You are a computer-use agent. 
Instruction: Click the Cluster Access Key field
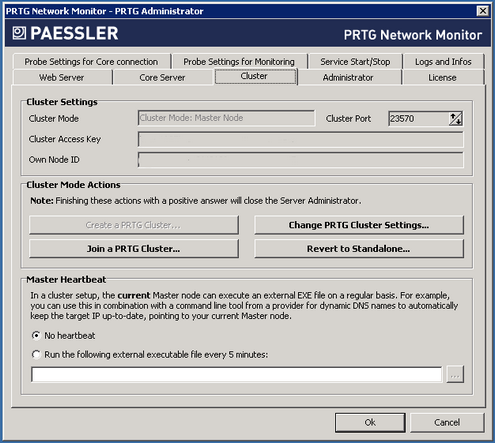pyautogui.click(x=301, y=140)
